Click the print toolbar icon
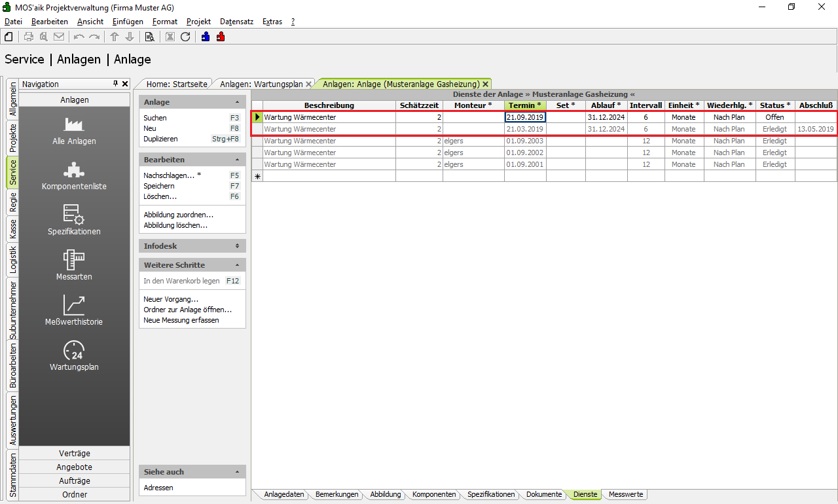This screenshot has height=504, width=838. (29, 37)
